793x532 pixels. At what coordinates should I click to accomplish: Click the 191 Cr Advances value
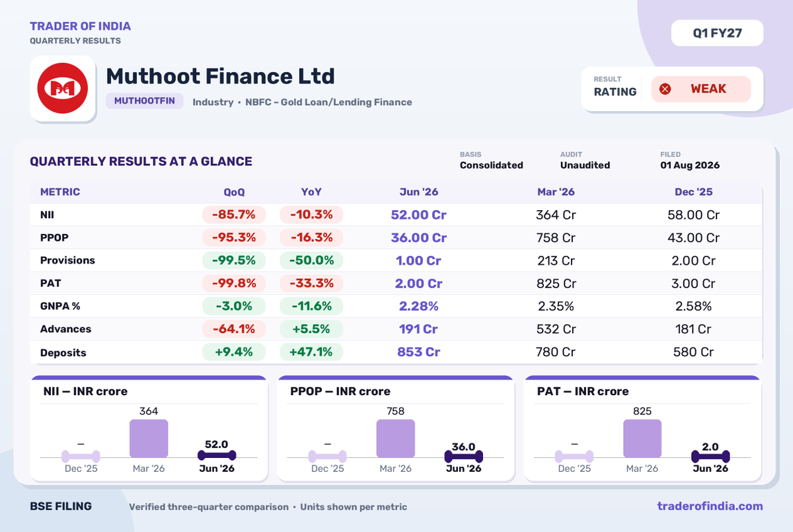tap(419, 329)
